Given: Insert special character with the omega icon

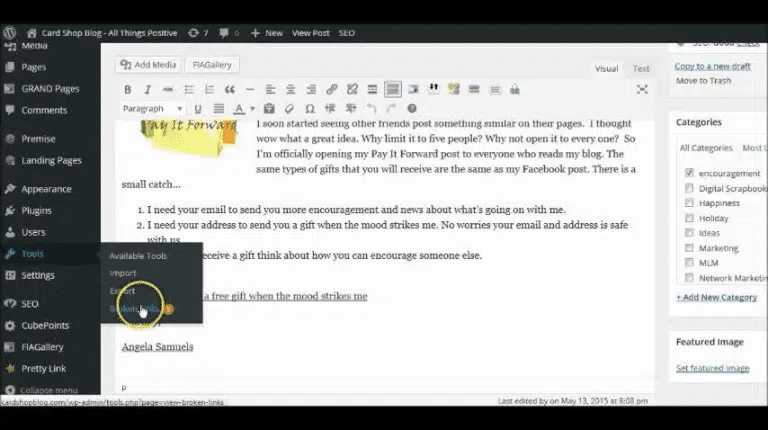Looking at the screenshot, I should [309, 109].
